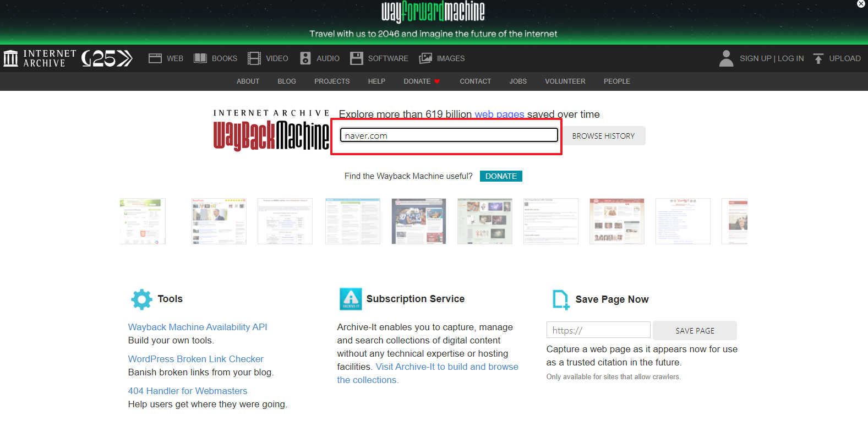Close the Wayforward Machine banner
The height and width of the screenshot is (426, 868).
pyautogui.click(x=861, y=4)
